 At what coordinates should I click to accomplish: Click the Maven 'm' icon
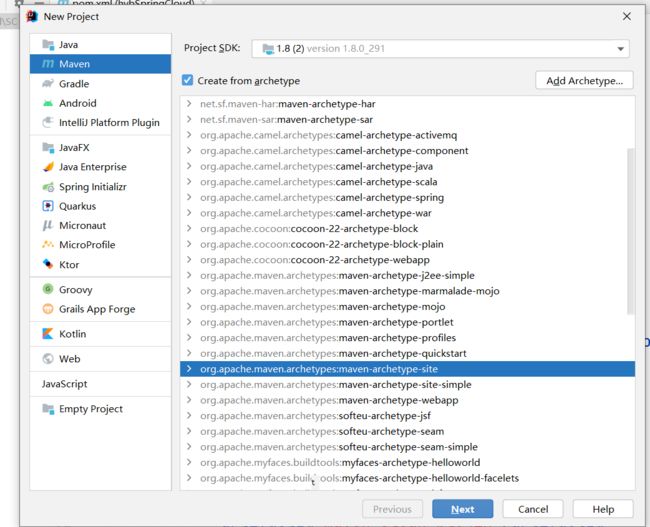(x=48, y=64)
